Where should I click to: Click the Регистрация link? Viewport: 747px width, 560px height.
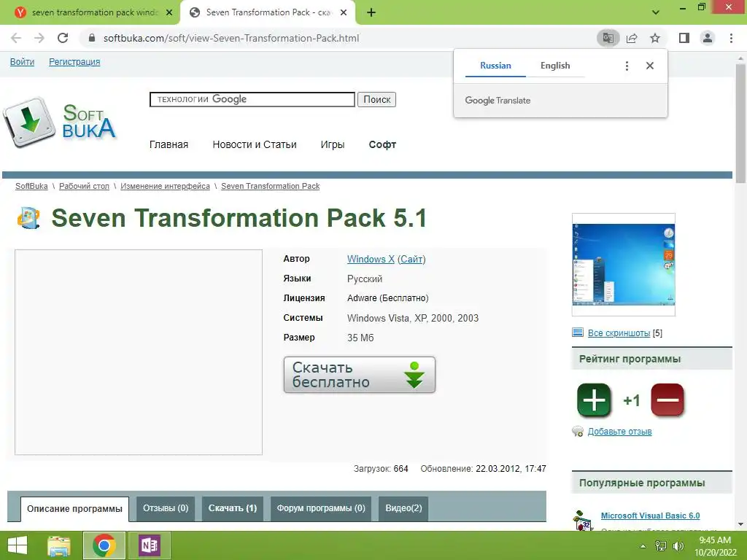pos(74,62)
